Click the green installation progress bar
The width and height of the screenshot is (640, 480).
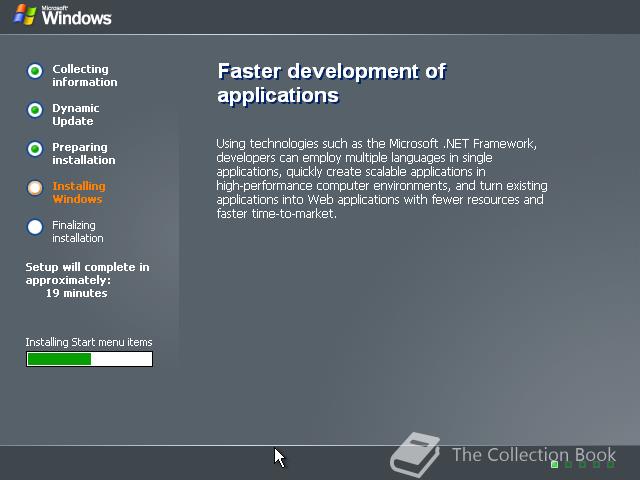click(89, 359)
